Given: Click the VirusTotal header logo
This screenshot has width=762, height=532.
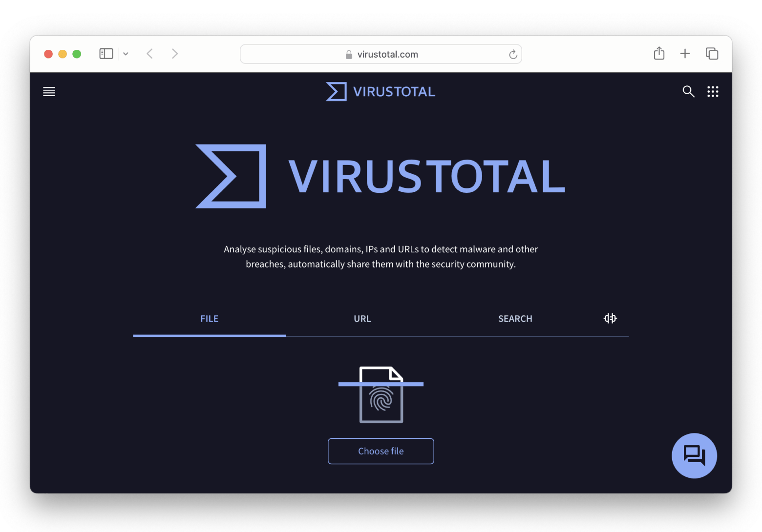Looking at the screenshot, I should click(381, 91).
